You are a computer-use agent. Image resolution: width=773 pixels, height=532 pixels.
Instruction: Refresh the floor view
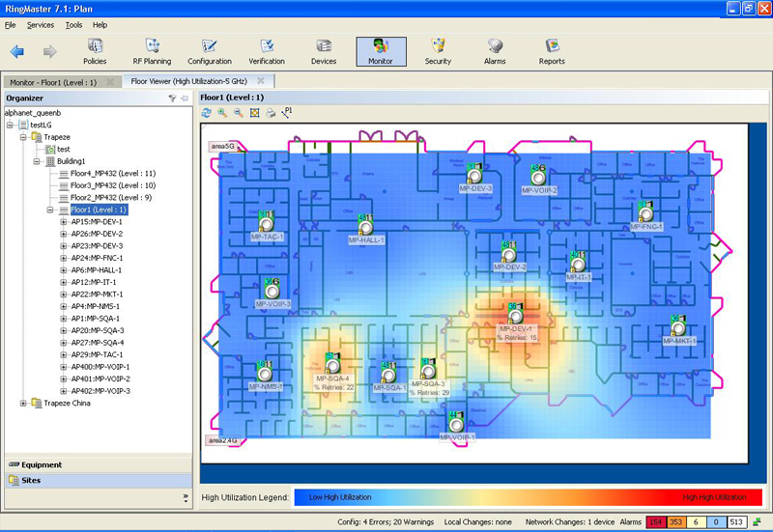tap(207, 113)
